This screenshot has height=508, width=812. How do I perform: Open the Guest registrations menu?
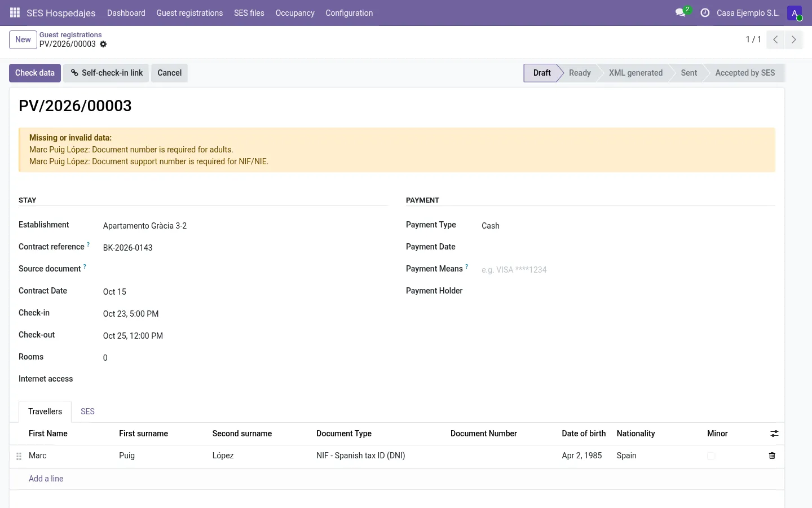pos(189,13)
